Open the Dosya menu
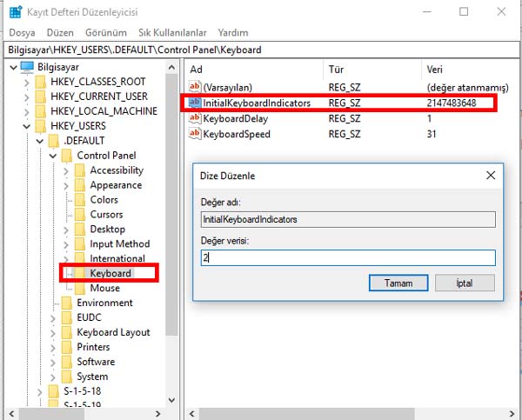Screen dimensions: 522x420 tap(22, 33)
